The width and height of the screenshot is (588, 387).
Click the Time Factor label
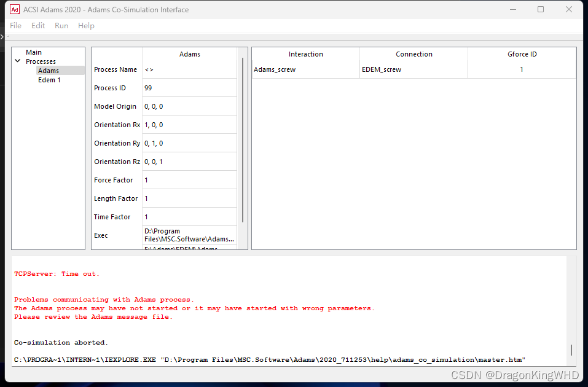point(112,217)
